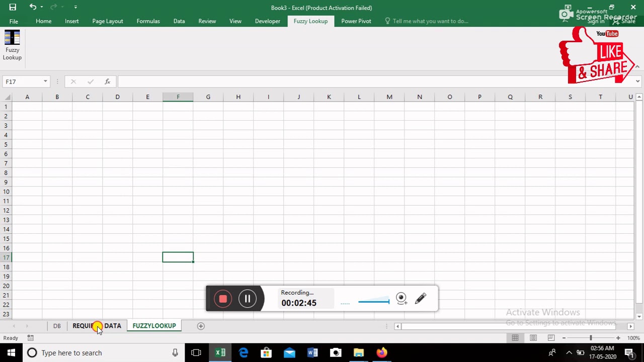Zoom out using the minus button
The height and width of the screenshot is (362, 644).
(x=564, y=338)
